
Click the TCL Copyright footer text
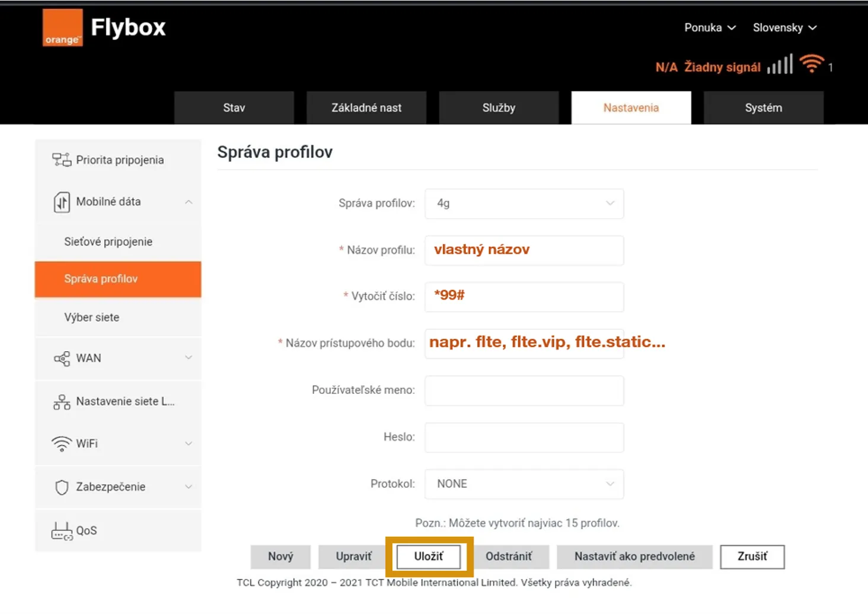click(x=434, y=583)
